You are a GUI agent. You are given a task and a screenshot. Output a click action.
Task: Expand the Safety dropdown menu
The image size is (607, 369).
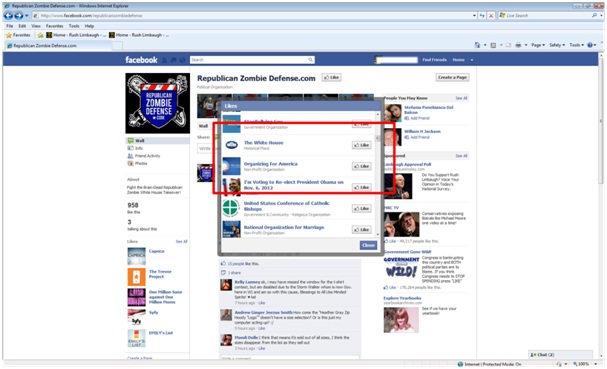pos(557,45)
